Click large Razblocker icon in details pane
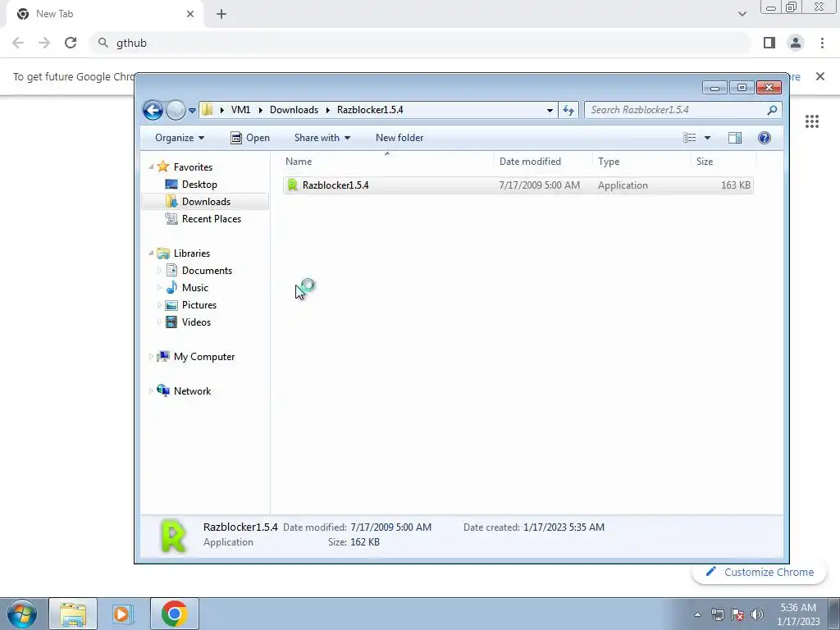840x630 pixels. tap(173, 535)
